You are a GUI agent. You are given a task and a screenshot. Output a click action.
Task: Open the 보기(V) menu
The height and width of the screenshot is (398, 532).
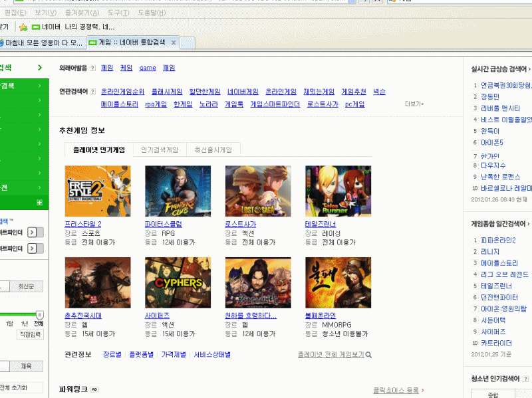(46, 13)
